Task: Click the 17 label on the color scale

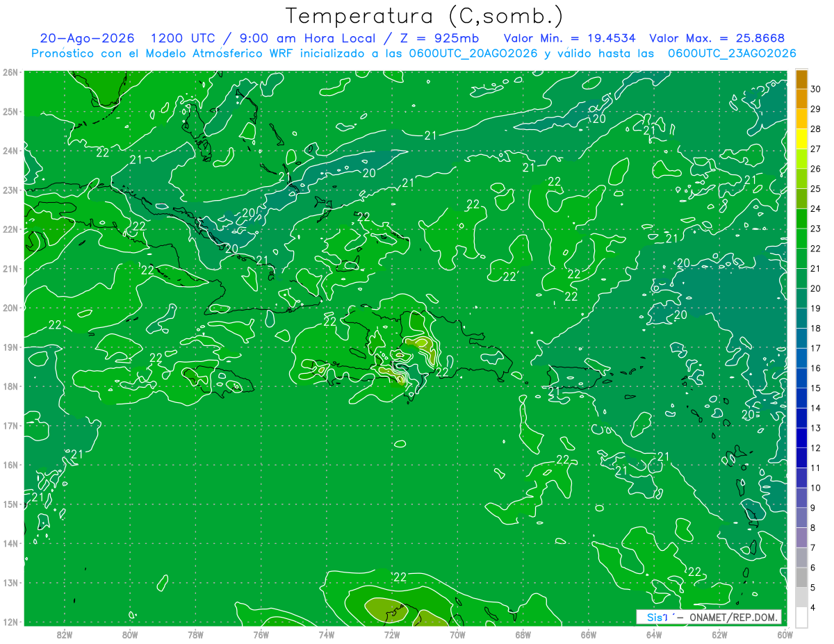Action: 816,348
